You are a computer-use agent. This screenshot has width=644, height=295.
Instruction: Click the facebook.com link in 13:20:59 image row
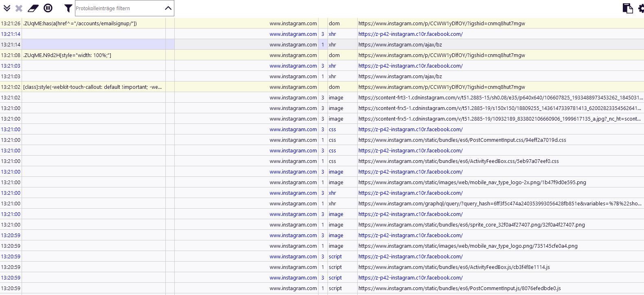411,235
